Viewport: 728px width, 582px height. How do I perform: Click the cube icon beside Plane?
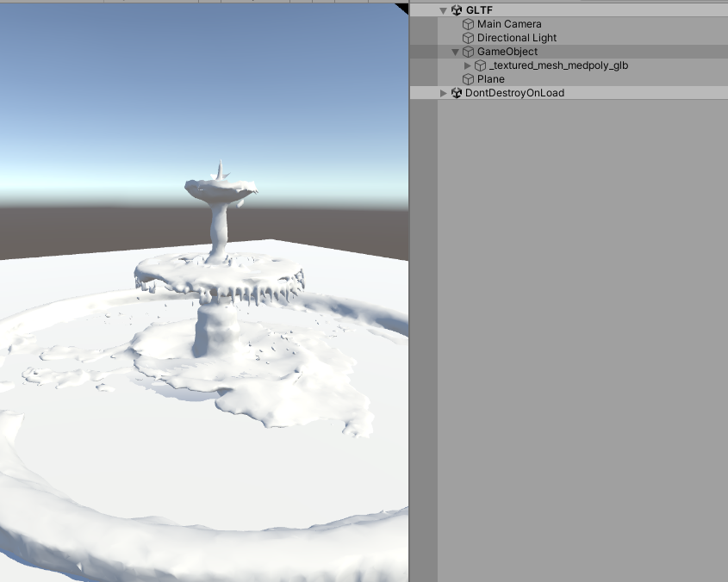[468, 79]
